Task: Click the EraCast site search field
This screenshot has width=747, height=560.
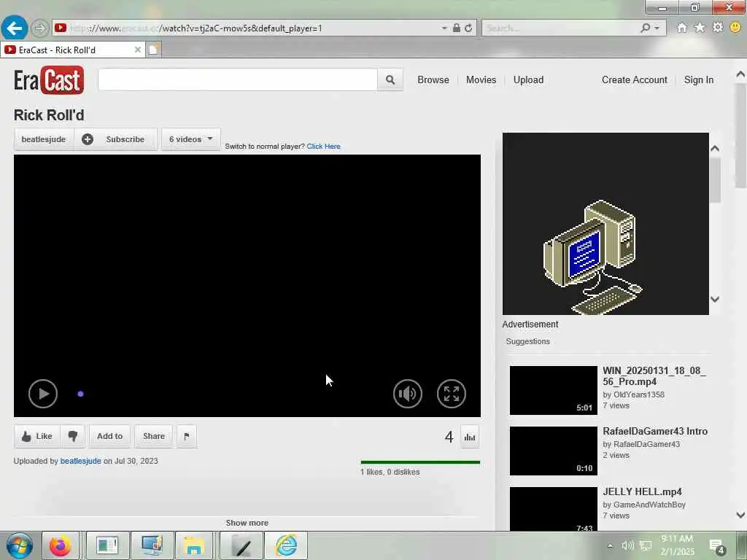Action: [x=238, y=79]
